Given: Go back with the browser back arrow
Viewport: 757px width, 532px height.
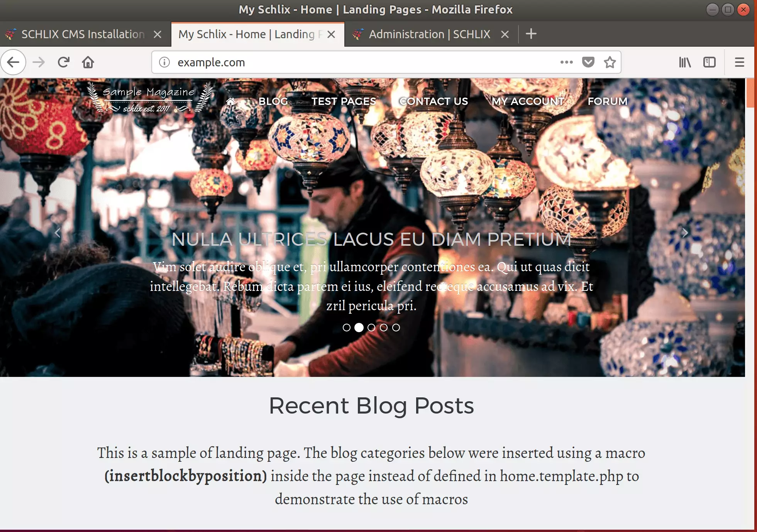Looking at the screenshot, I should point(13,62).
